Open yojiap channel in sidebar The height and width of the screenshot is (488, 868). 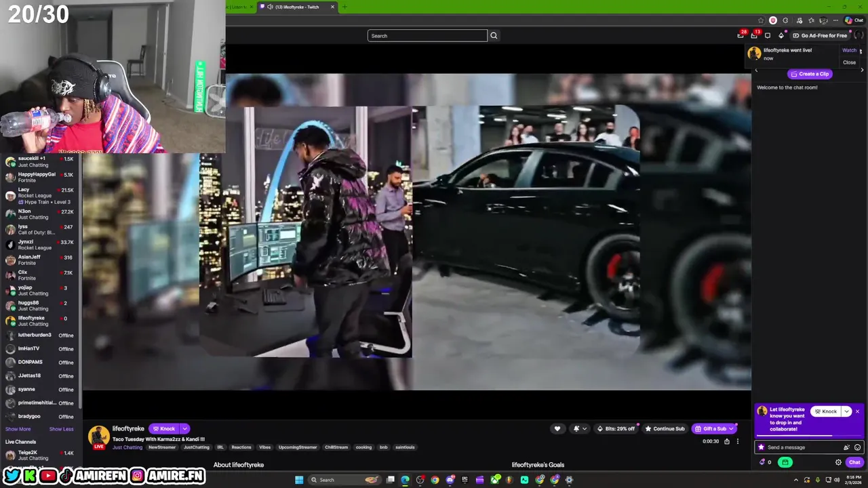click(41, 290)
